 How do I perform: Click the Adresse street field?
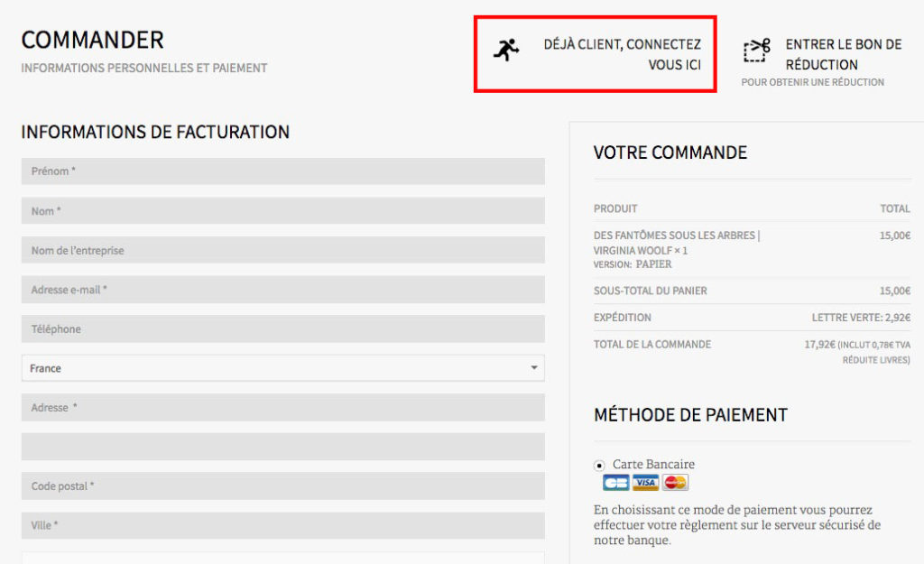282,407
